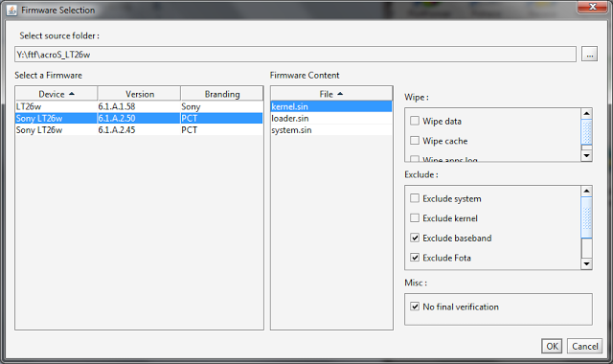
Task: Click Exclude list scrollbar thumb
Action: [586, 217]
